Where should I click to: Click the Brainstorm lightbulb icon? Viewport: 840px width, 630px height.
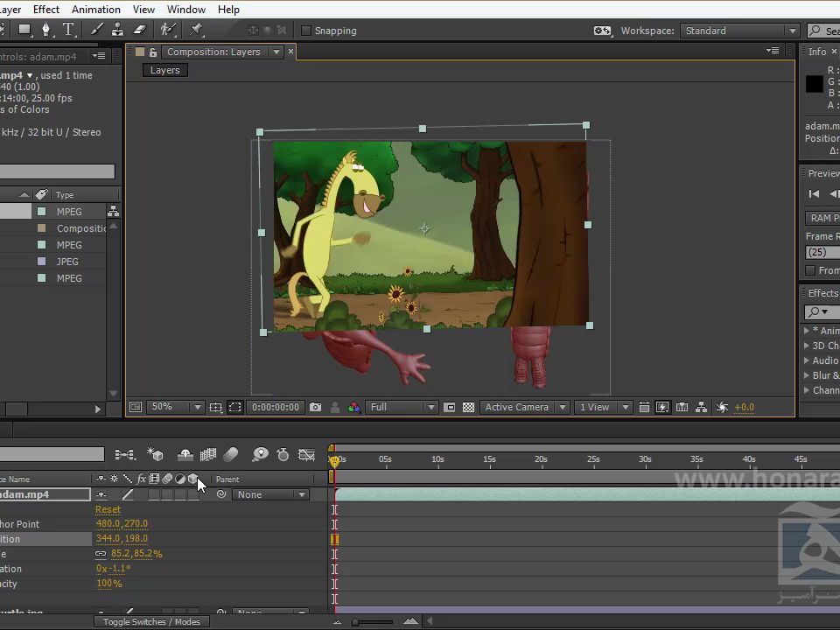pyautogui.click(x=261, y=455)
